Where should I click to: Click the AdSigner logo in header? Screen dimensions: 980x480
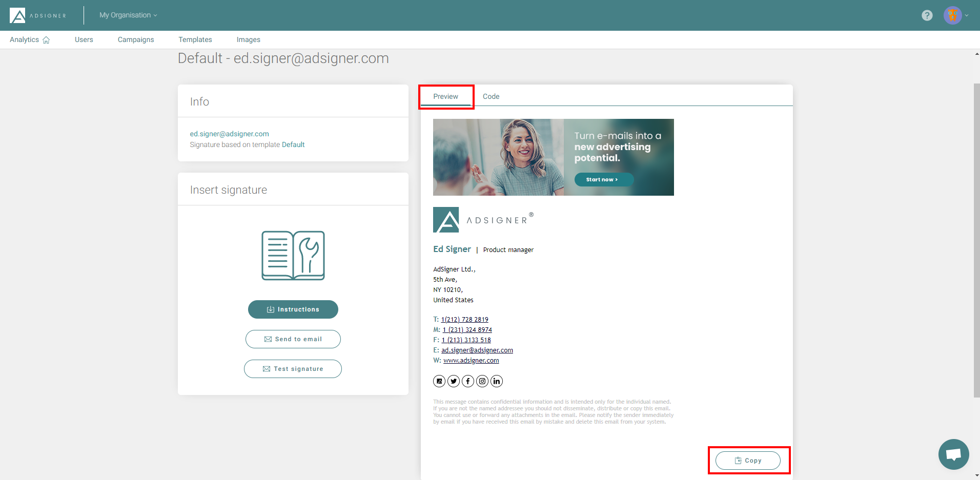(38, 15)
